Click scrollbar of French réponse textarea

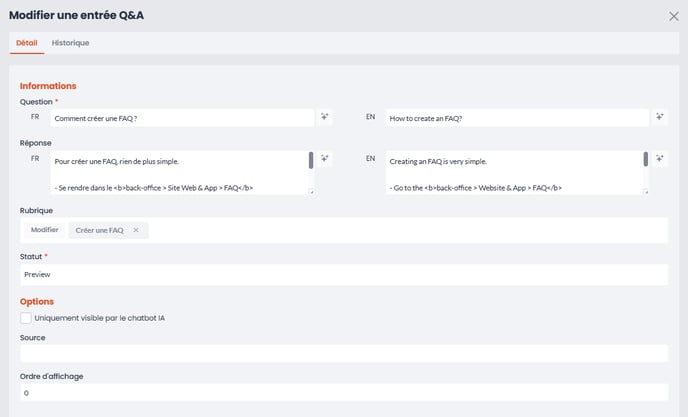311,161
